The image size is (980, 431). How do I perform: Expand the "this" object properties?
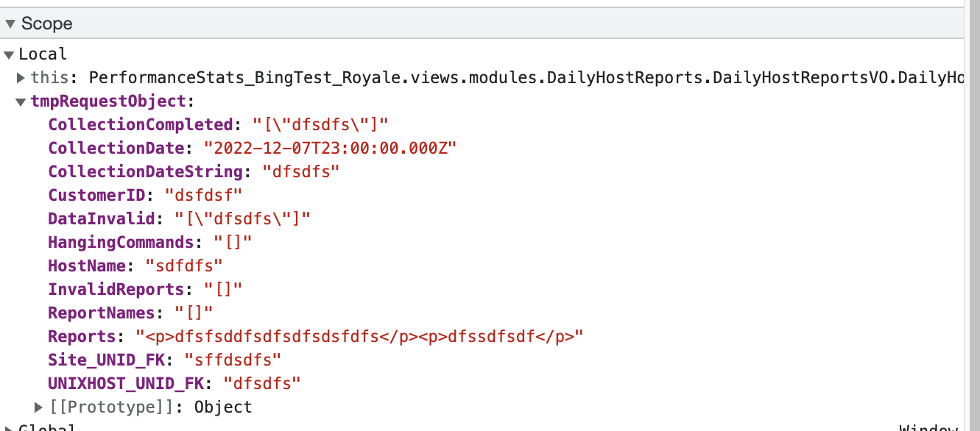tap(21, 77)
